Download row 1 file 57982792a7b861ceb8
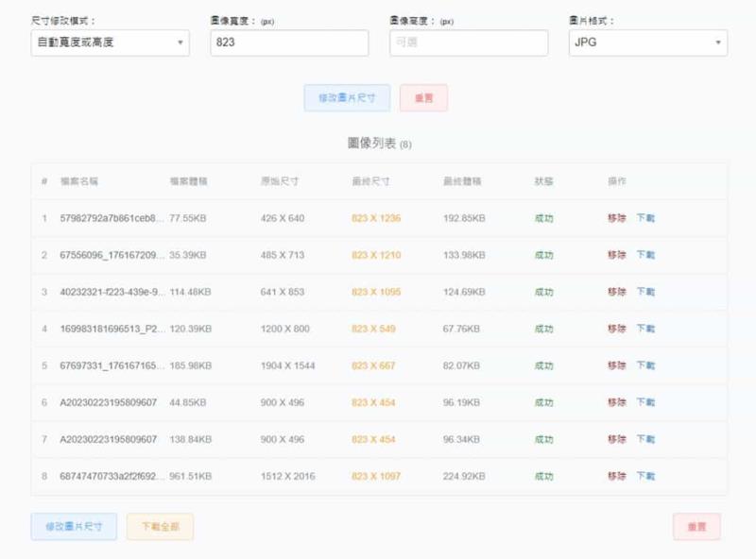The width and height of the screenshot is (756, 559). click(645, 218)
